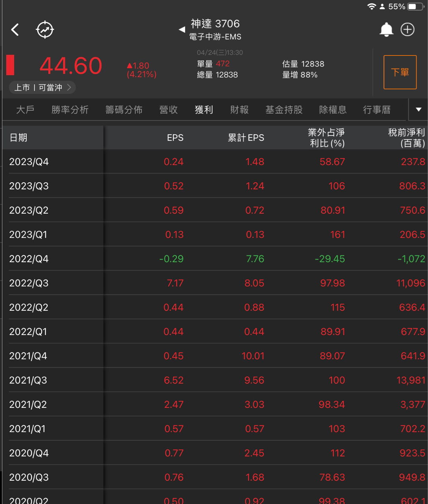Tap the current price 44.60
Image resolution: width=428 pixels, height=504 pixels.
tap(71, 66)
